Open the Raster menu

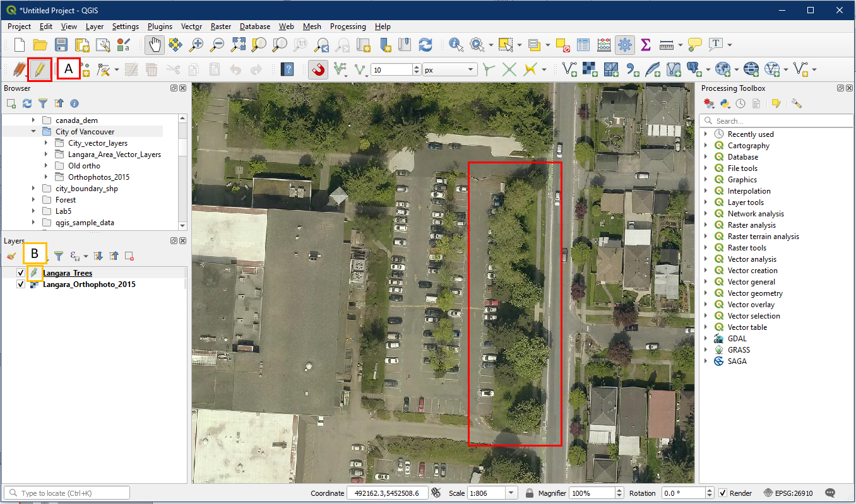tap(220, 26)
